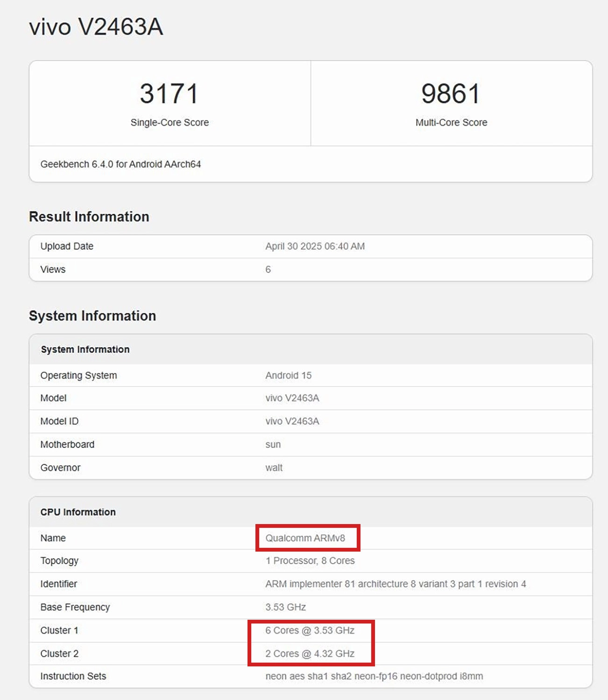This screenshot has width=608, height=700.
Task: Select the Views count '6'
Action: click(268, 269)
